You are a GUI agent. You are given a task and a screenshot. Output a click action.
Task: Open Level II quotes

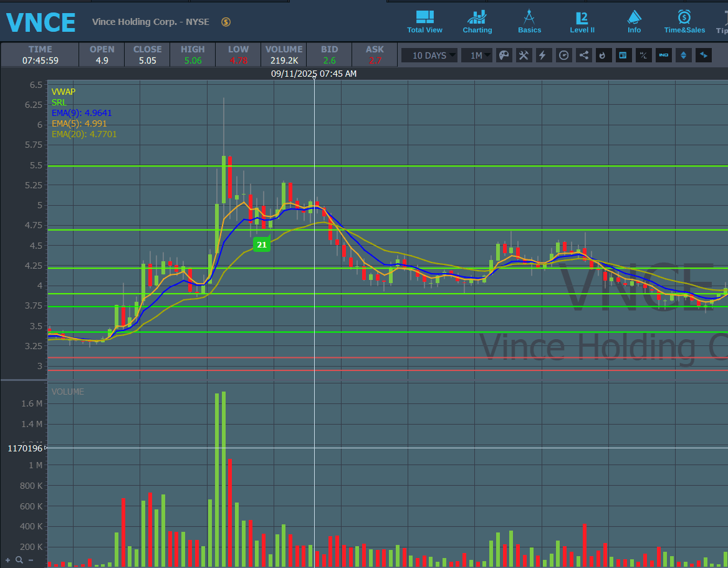tap(582, 22)
